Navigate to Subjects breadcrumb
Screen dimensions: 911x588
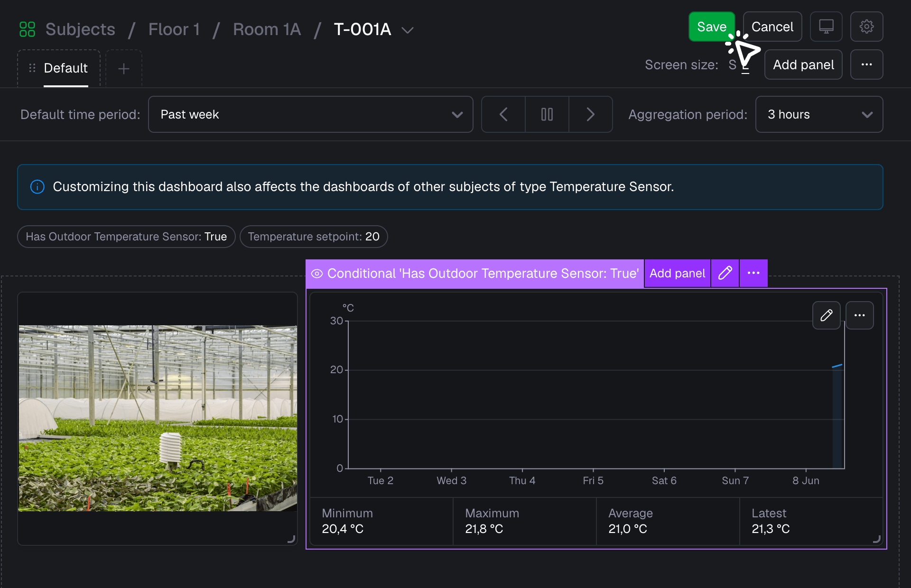80,29
